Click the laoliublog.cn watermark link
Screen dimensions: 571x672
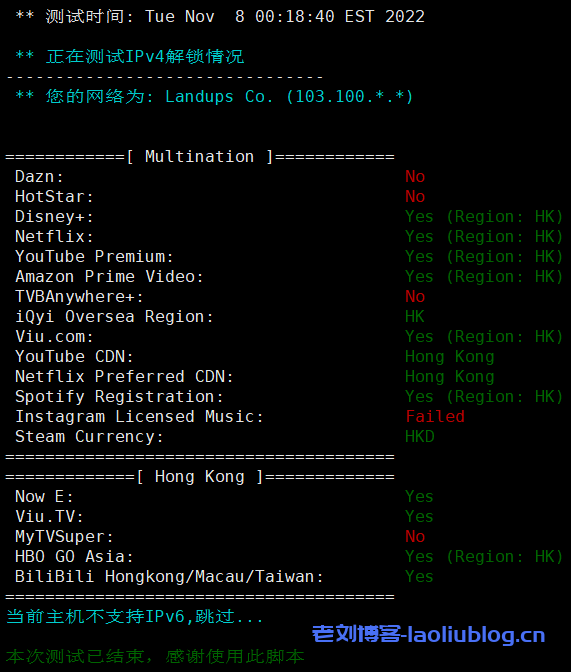point(429,634)
